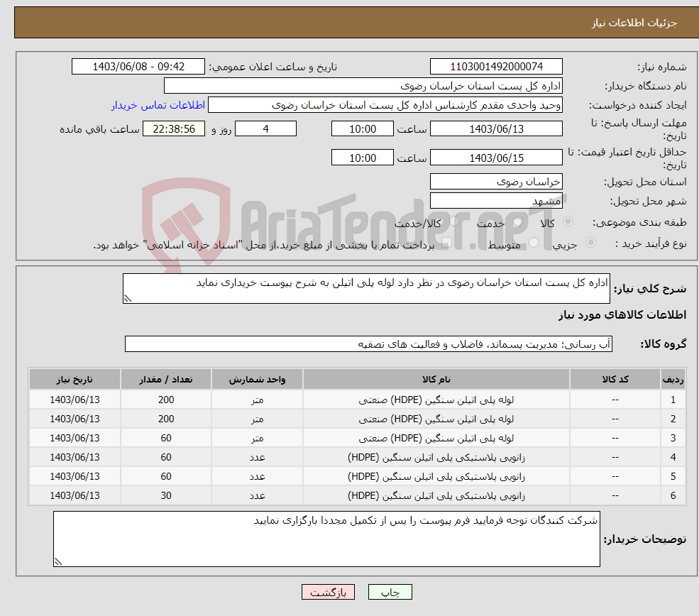Click the announcement date field 1403/06/08 - 09:42
This screenshot has height=616, width=699.
pyautogui.click(x=138, y=67)
